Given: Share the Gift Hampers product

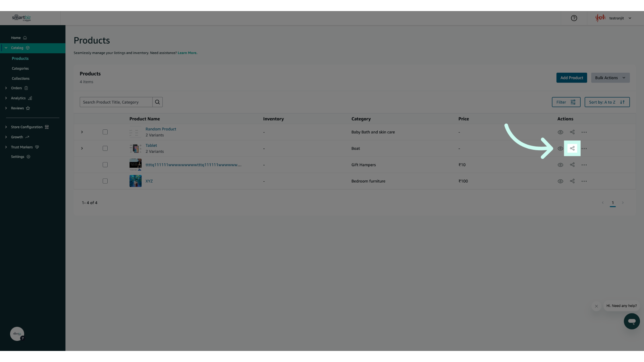Looking at the screenshot, I should [x=572, y=165].
